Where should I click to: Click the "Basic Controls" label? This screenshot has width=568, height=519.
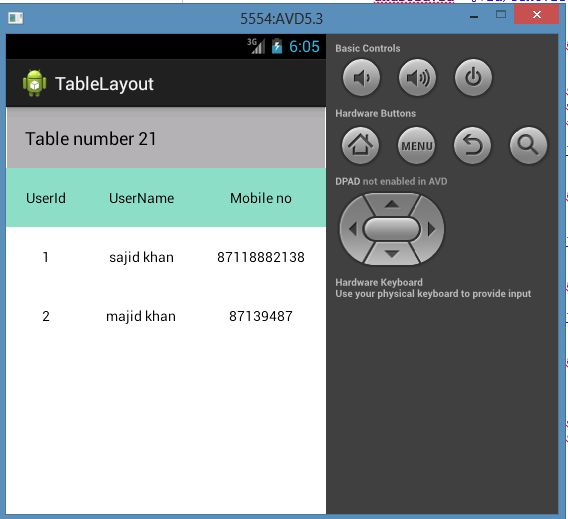pos(368,48)
